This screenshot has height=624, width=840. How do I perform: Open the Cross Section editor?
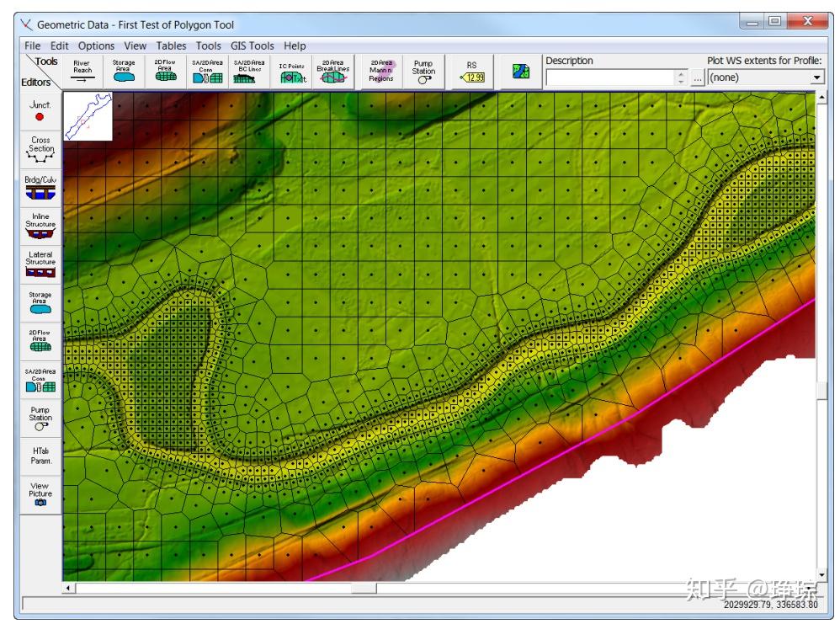coord(40,149)
